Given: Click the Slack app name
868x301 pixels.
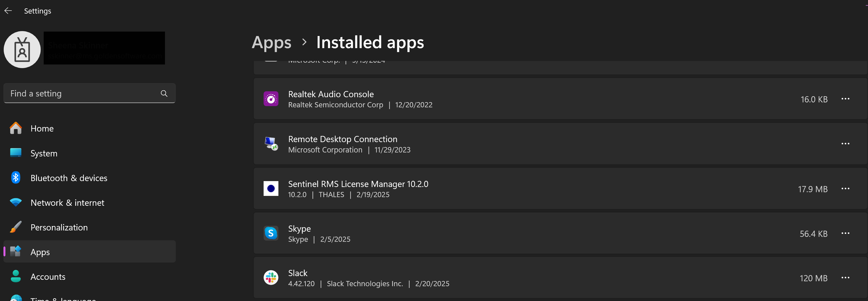Looking at the screenshot, I should click(298, 273).
